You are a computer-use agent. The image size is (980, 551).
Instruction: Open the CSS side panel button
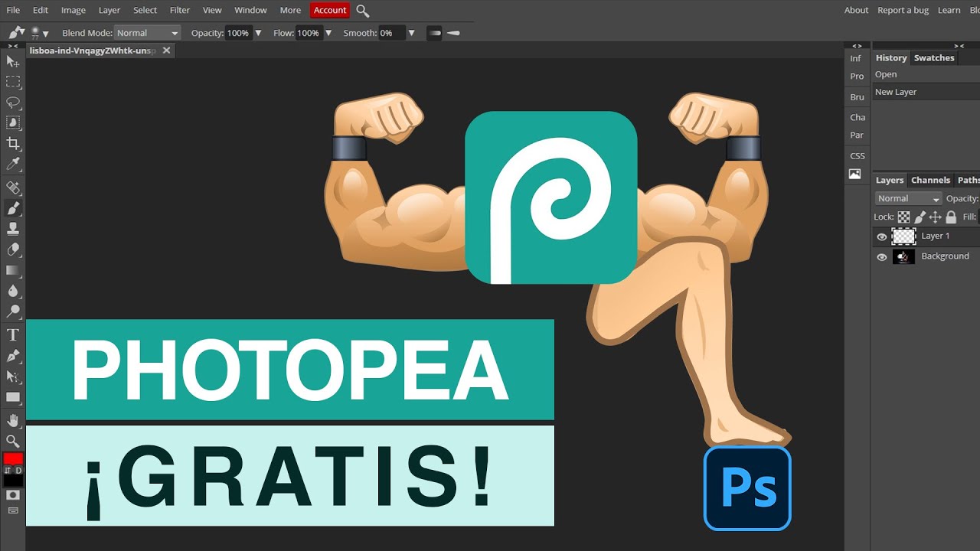[857, 156]
